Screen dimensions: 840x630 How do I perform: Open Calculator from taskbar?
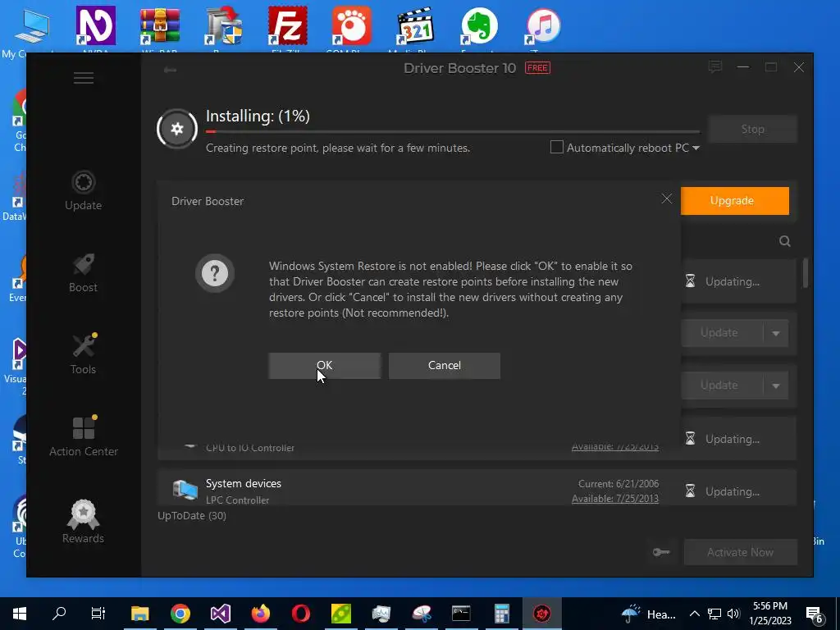tap(501, 614)
